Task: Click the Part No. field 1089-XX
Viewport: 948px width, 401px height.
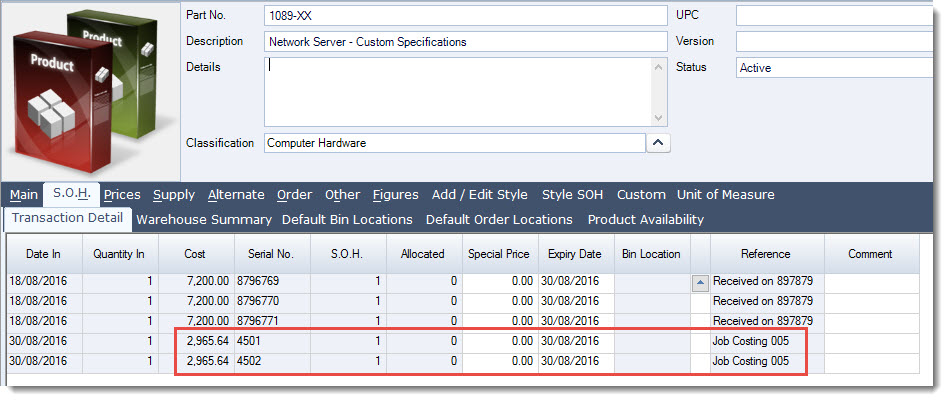Action: coord(466,16)
